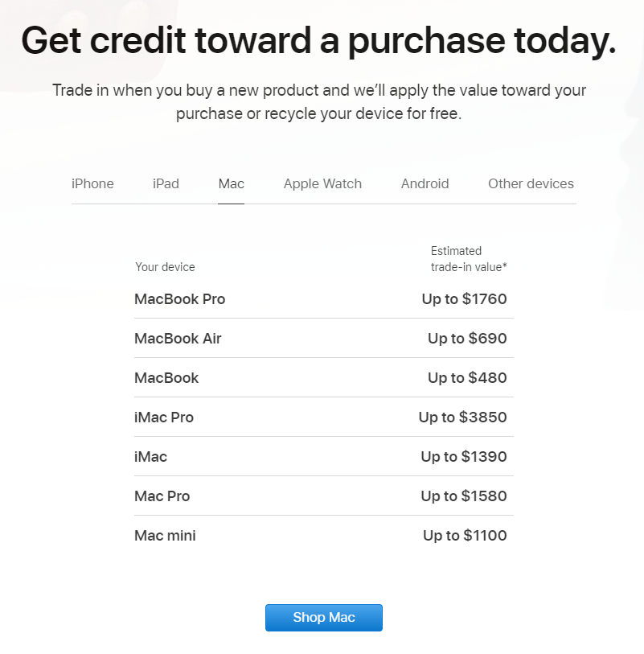The height and width of the screenshot is (654, 644).
Task: Switch to the iPhone tab
Action: [x=92, y=183]
